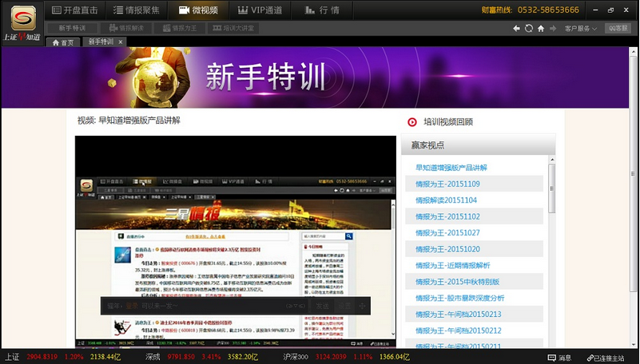
Task: Click the settings button beside 发送
Action: [x=344, y=306]
